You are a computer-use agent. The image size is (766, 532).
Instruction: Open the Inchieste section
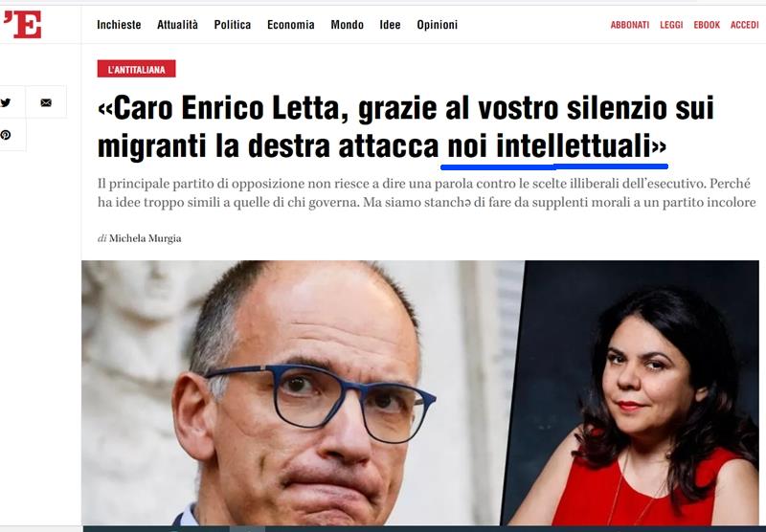(x=119, y=25)
